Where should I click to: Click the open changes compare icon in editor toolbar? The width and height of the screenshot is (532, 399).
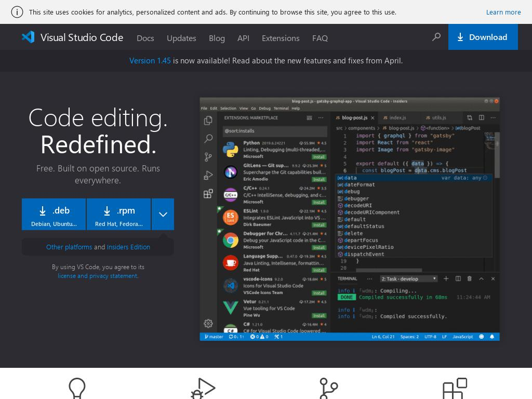[x=470, y=118]
